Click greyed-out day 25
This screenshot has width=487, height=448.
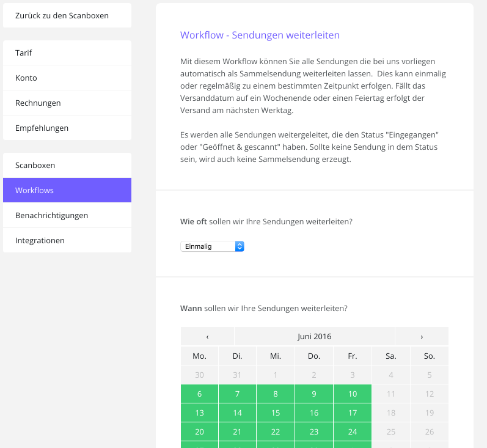(x=391, y=432)
